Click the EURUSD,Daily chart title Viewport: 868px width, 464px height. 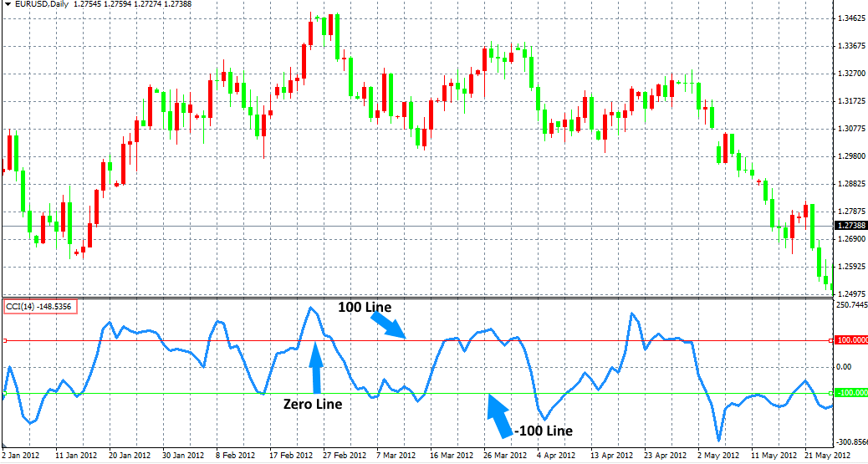[38, 5]
